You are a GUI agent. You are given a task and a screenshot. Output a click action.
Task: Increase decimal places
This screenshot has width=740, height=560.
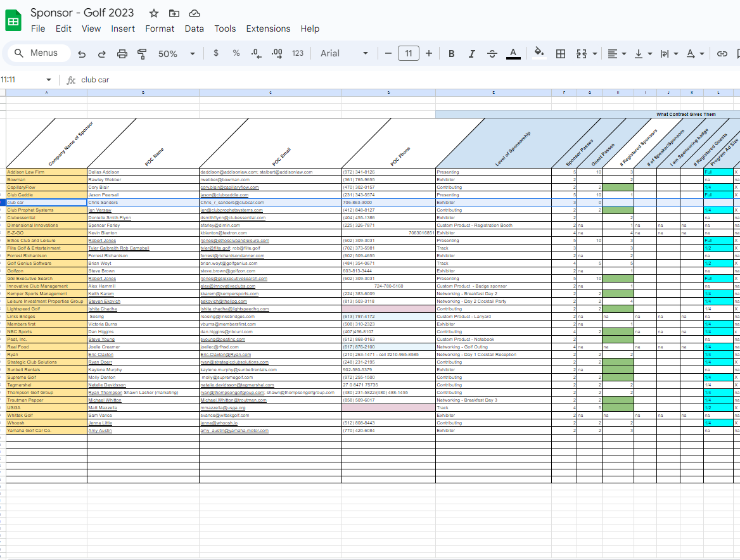tap(277, 54)
